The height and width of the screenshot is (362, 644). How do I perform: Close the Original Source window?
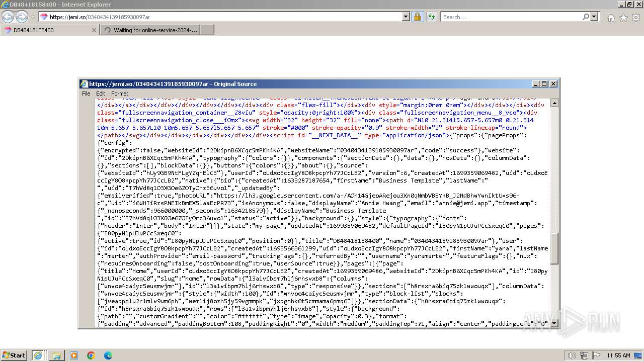[553, 84]
